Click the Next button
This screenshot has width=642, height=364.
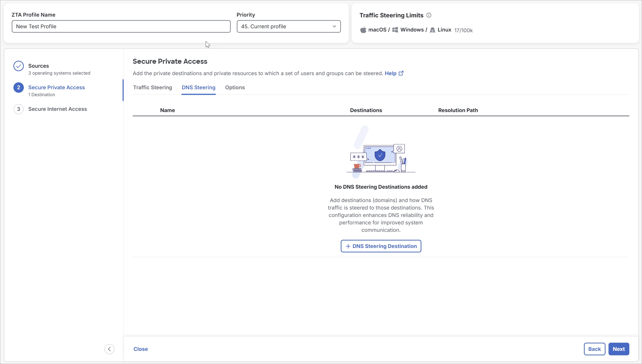(619, 349)
